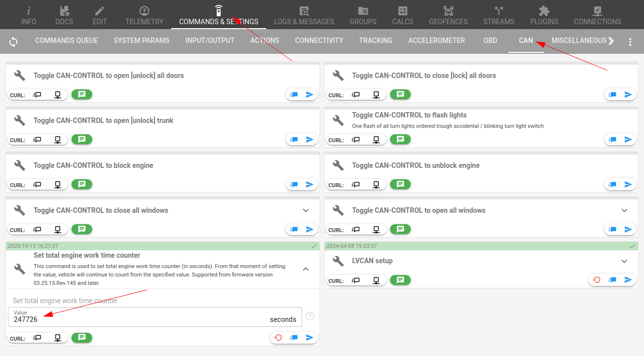Collapse the engine work time counter card
Image resolution: width=644 pixels, height=356 pixels.
point(306,269)
